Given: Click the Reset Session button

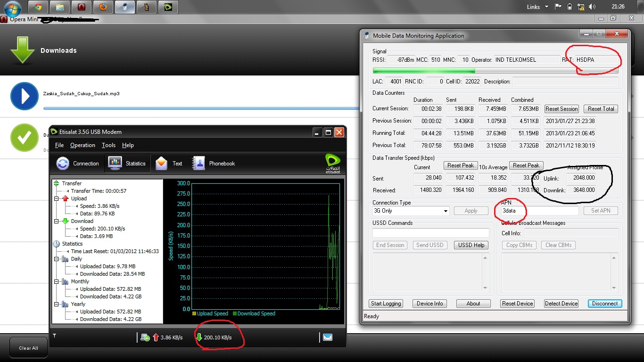Looking at the screenshot, I should pyautogui.click(x=561, y=109).
